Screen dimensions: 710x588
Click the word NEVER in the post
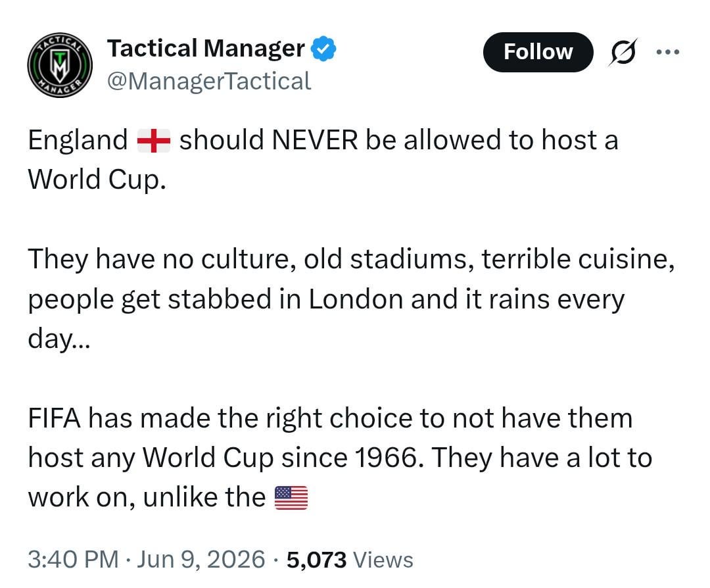[x=315, y=139]
